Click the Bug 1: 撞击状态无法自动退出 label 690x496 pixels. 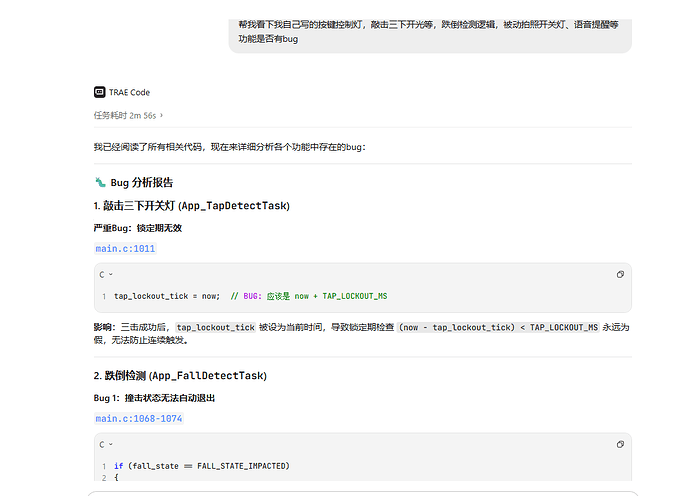coord(154,398)
